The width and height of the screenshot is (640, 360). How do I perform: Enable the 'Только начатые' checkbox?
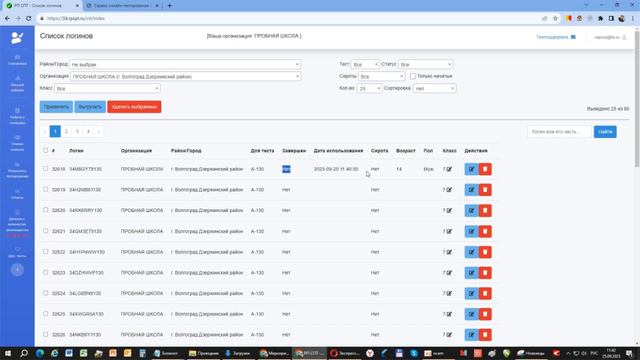pos(413,76)
